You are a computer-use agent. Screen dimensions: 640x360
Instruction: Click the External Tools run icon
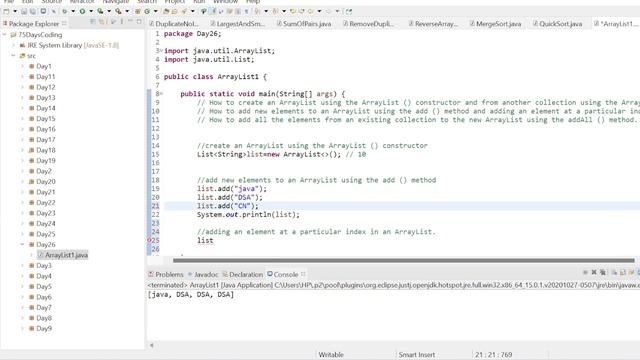[x=118, y=11]
